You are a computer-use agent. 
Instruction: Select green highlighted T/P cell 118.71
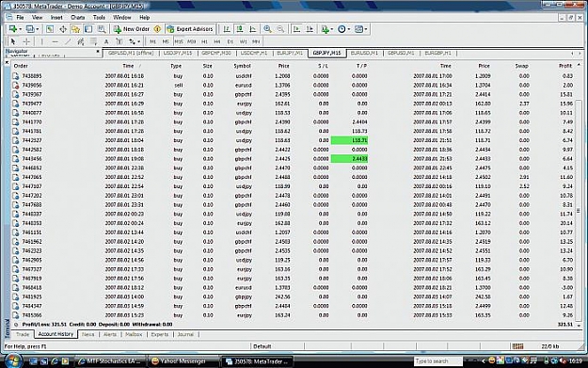tap(349, 140)
